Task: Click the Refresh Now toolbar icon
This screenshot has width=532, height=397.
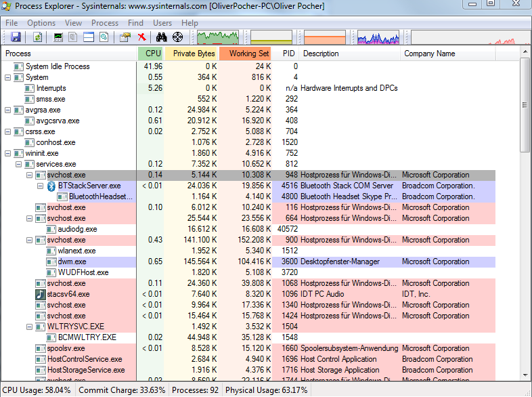Action: pos(37,37)
